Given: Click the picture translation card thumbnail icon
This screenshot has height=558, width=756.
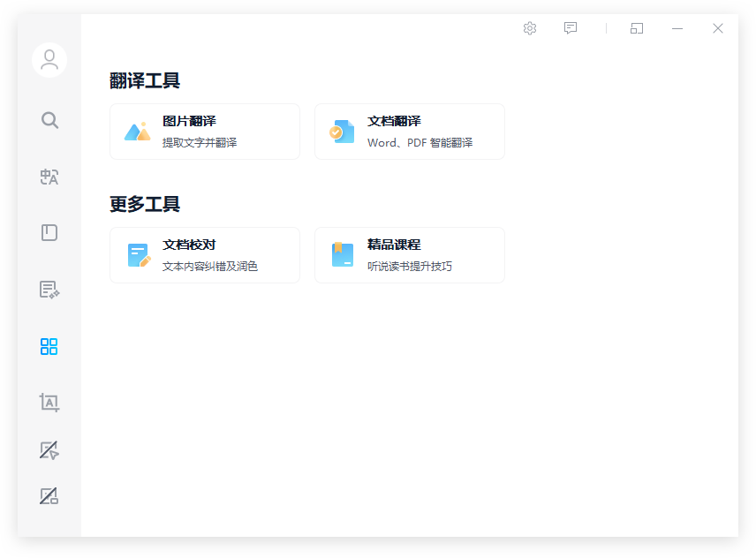Looking at the screenshot, I should pyautogui.click(x=138, y=131).
